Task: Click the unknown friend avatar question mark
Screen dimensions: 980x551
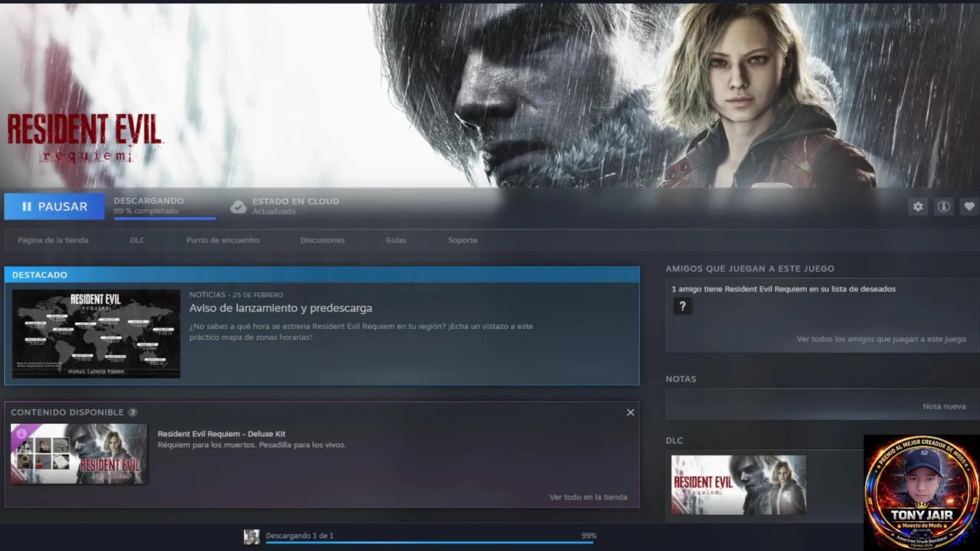Action: (682, 306)
